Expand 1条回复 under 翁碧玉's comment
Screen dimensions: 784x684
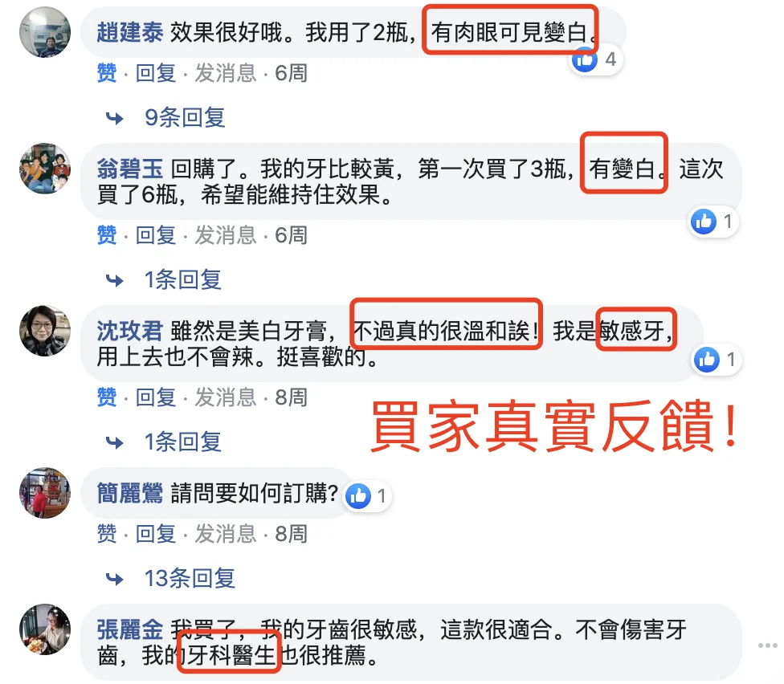[182, 280]
